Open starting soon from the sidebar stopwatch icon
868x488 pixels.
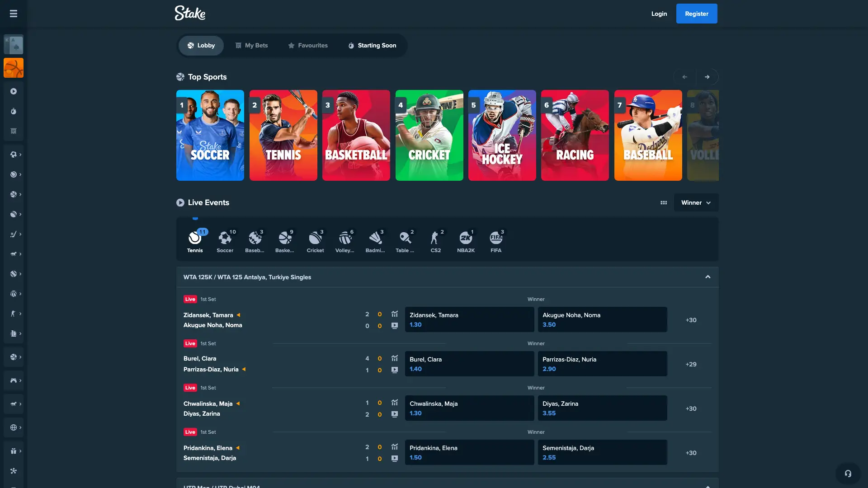click(14, 111)
